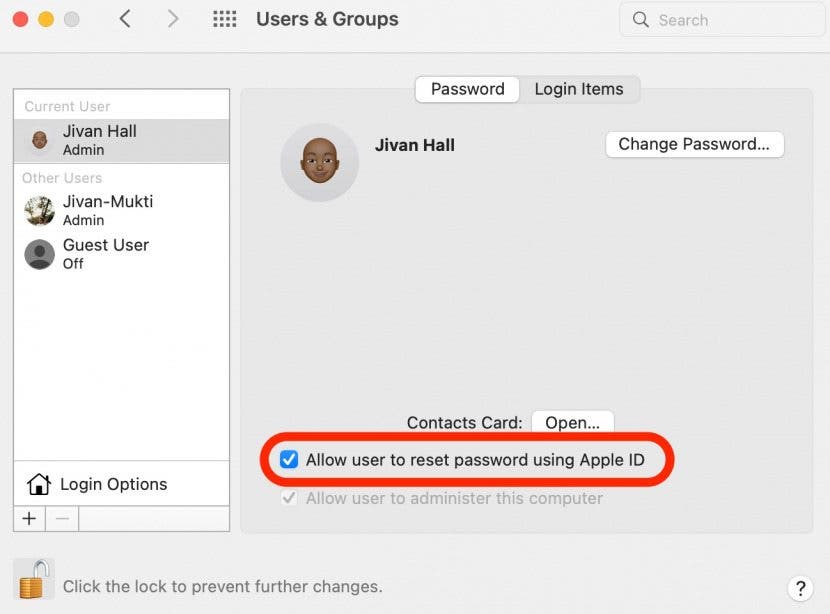Click the add user plus button
Viewport: 830px width, 614px height.
point(28,518)
